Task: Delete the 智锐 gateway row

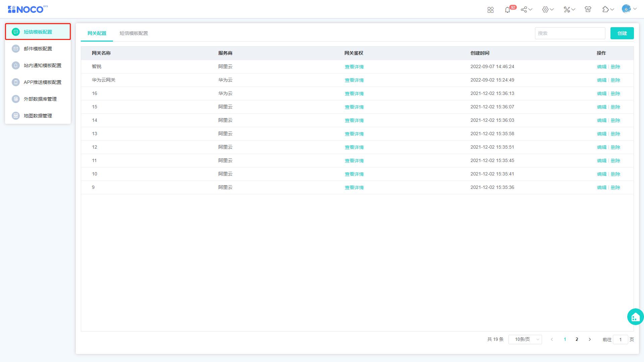Action: (615, 67)
